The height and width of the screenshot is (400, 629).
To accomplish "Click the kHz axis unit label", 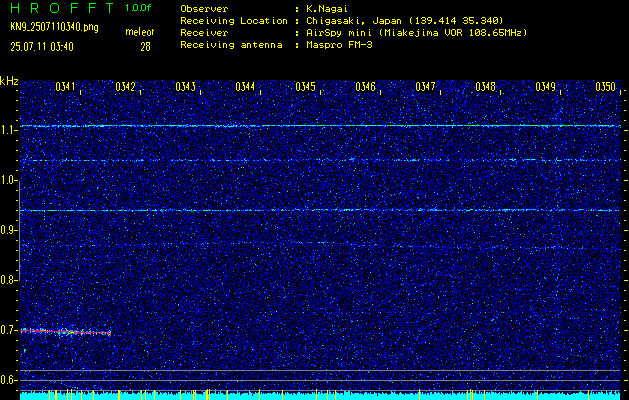I will [9, 81].
